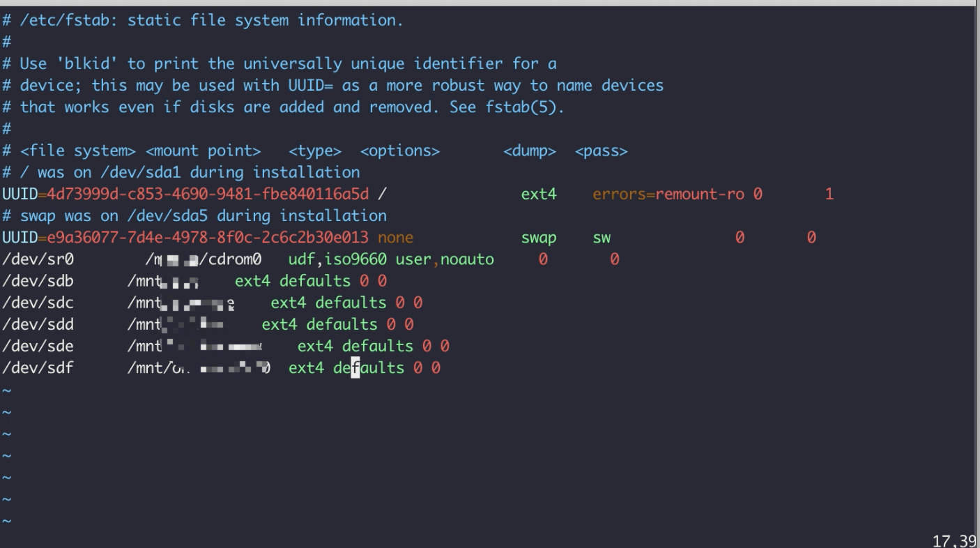Click ext4 on the /dev/sdd line
This screenshot has height=548, width=980.
point(280,324)
